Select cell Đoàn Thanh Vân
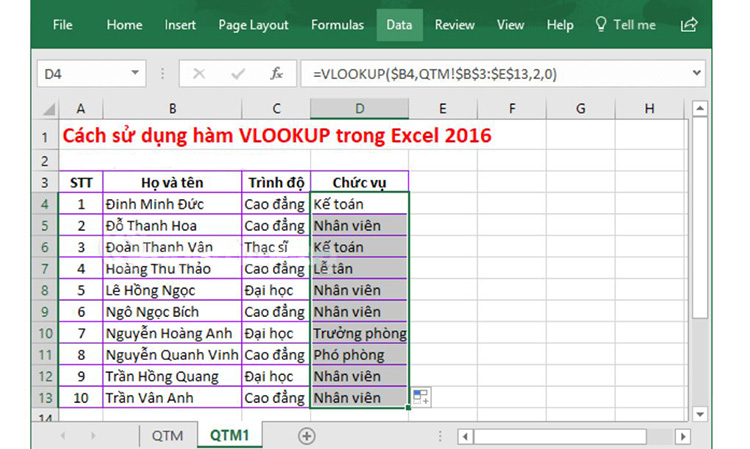The width and height of the screenshot is (750, 449). [x=172, y=247]
